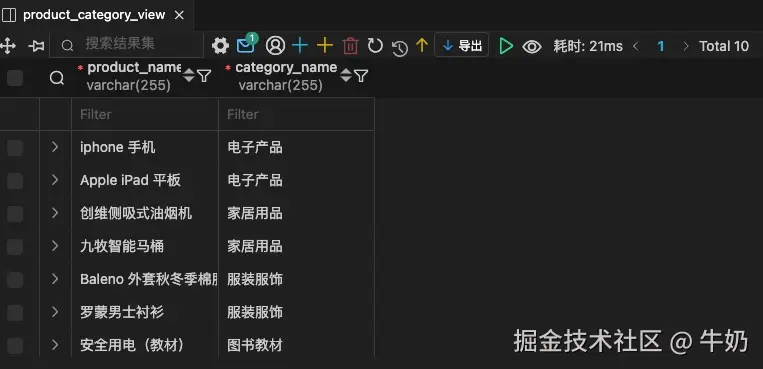
Task: Open filter funnel for product_name column
Action: 204,75
